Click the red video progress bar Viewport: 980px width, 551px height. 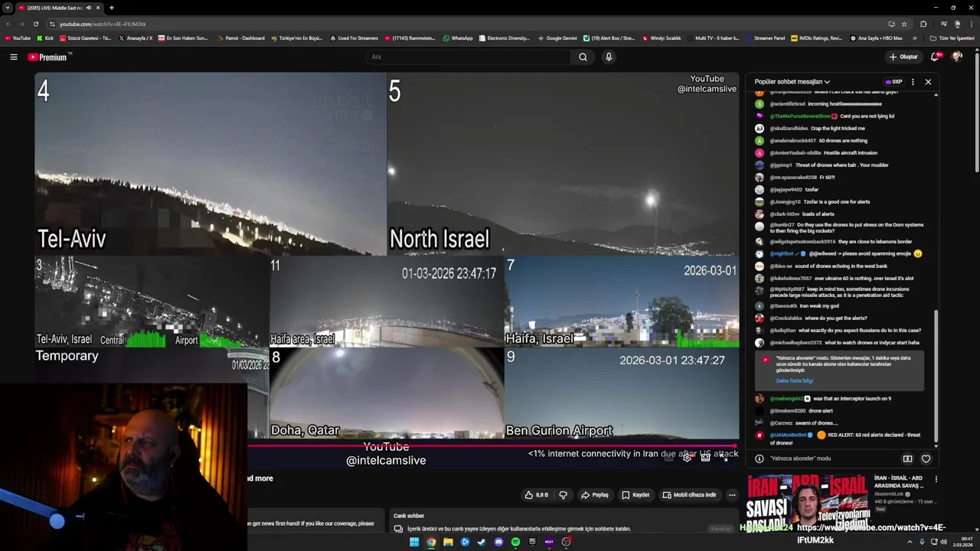(490, 445)
